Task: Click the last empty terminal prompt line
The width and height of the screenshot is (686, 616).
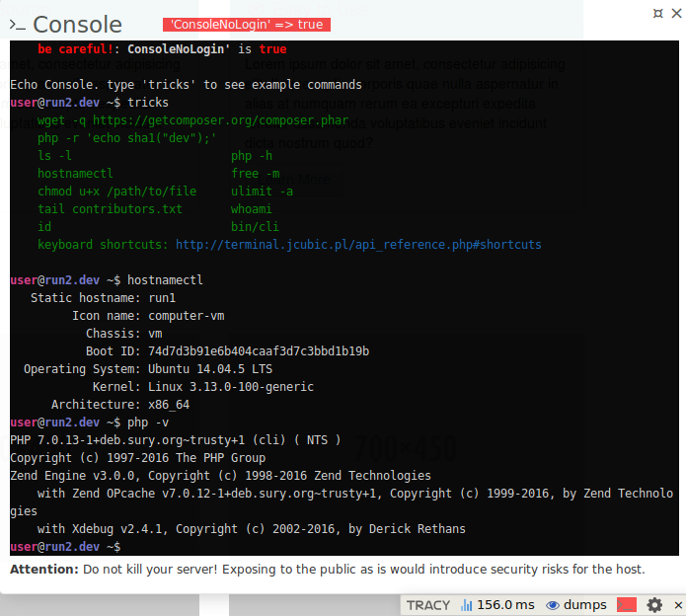Action: (65, 547)
